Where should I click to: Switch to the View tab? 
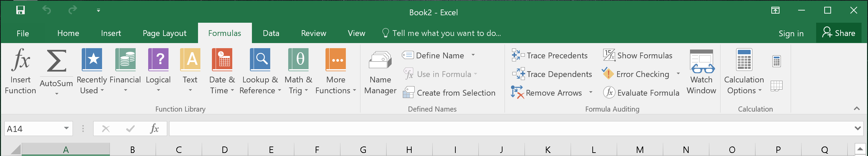[x=356, y=33]
